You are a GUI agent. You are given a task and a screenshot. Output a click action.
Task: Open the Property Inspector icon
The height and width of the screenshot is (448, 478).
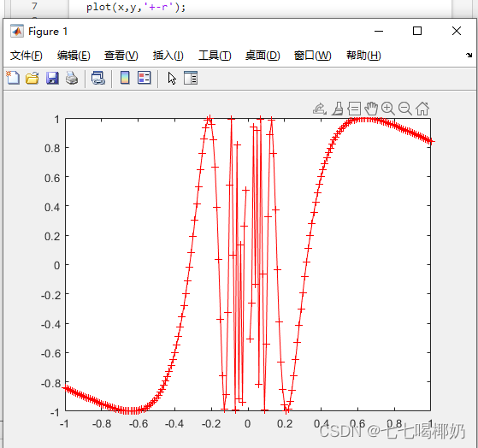tap(191, 78)
